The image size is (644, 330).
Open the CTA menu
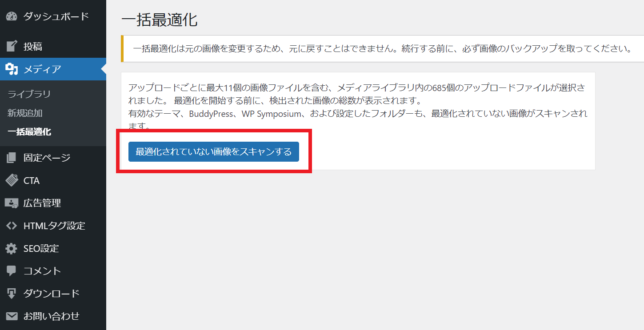[53, 180]
